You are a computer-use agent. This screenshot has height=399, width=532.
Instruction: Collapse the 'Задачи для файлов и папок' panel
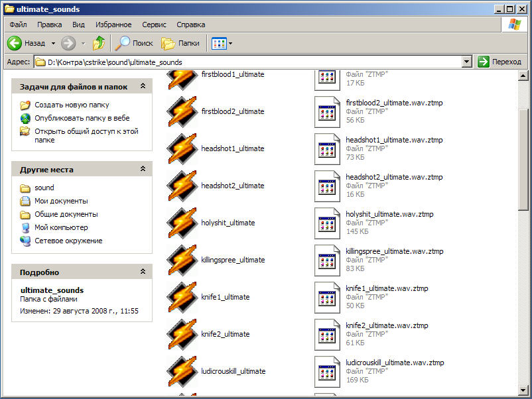tap(143, 86)
